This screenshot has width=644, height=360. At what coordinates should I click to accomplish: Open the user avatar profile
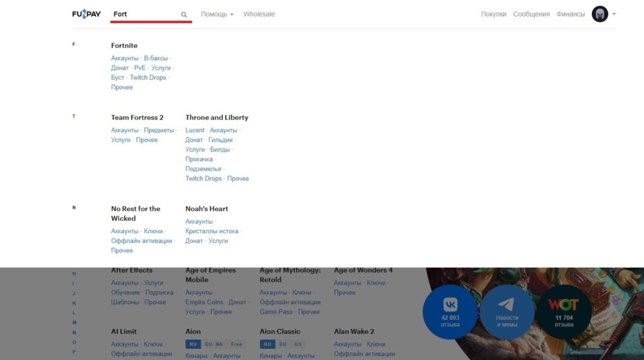(600, 14)
